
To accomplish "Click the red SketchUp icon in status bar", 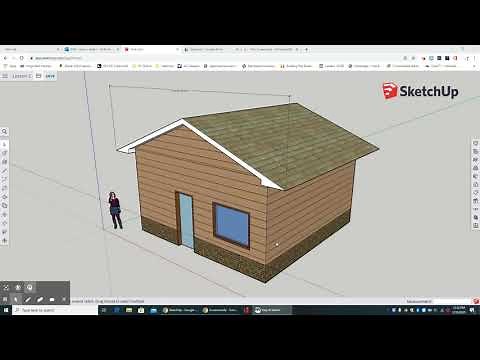I will [476, 301].
